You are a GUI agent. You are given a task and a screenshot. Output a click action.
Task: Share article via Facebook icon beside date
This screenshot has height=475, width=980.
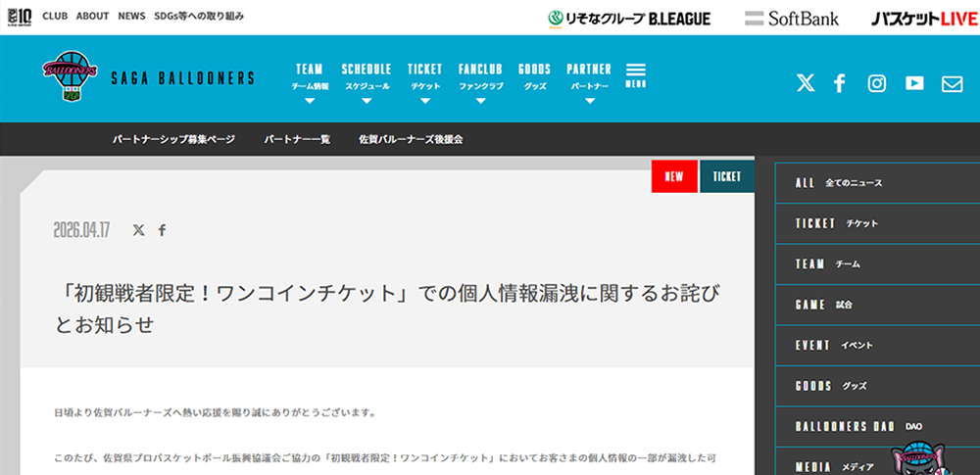click(x=163, y=230)
